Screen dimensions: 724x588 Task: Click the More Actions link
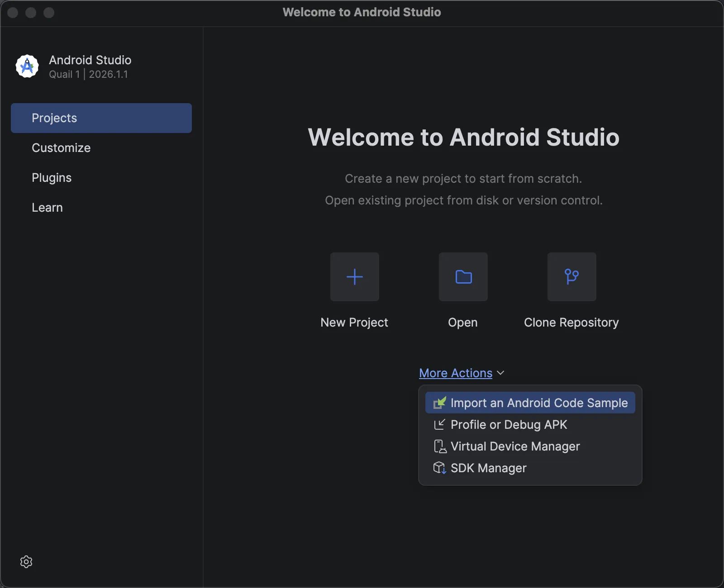[456, 373]
